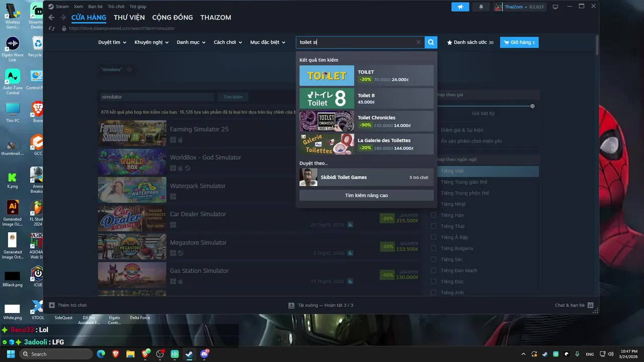This screenshot has width=644, height=362.
Task: Check the Tiếng Anh checkbox
Action: (433, 293)
